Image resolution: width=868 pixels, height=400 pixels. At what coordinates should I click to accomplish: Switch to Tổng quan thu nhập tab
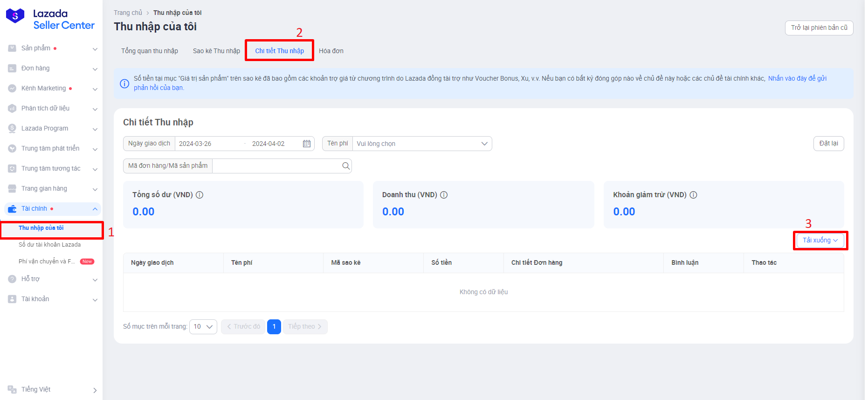(x=150, y=51)
